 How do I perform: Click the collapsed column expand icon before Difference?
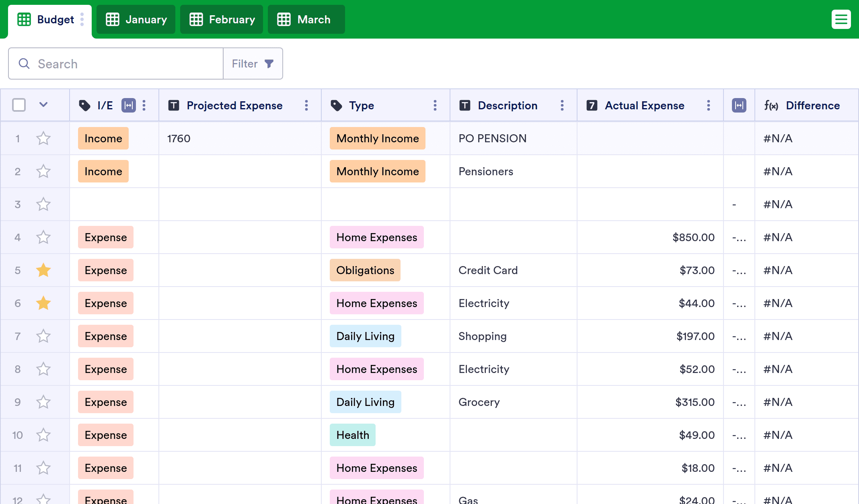739,105
